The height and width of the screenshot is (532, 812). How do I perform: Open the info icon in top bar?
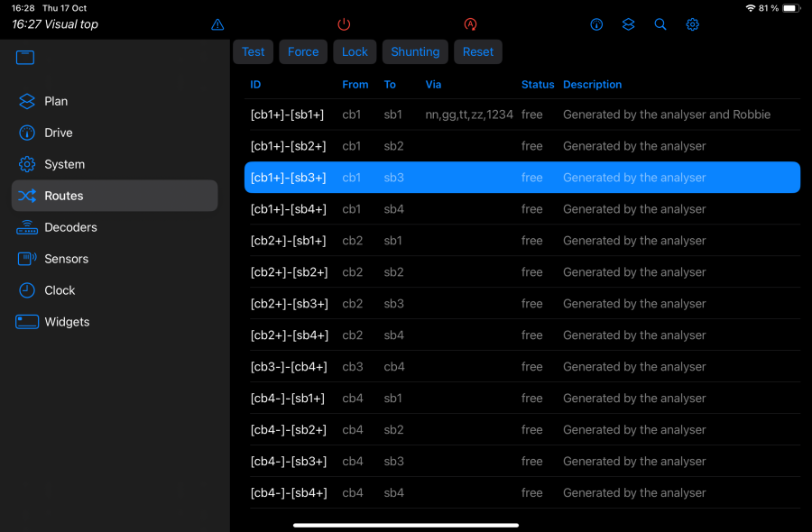tap(596, 24)
